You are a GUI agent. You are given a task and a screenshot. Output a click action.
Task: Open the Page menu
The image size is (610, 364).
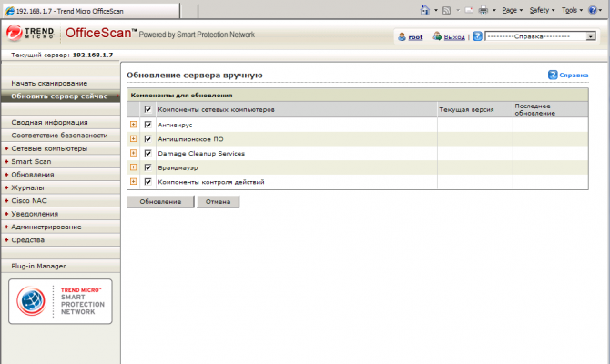coord(512,11)
